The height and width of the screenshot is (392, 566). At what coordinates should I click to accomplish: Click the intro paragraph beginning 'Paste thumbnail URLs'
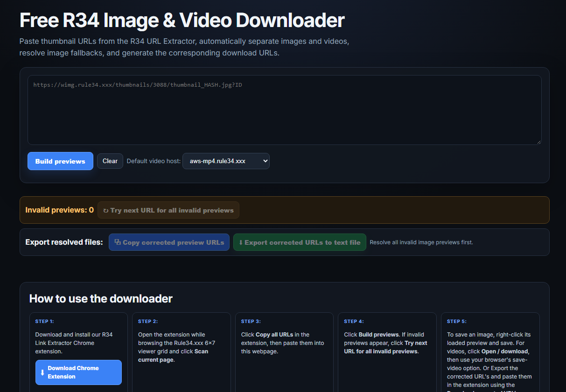tap(184, 47)
